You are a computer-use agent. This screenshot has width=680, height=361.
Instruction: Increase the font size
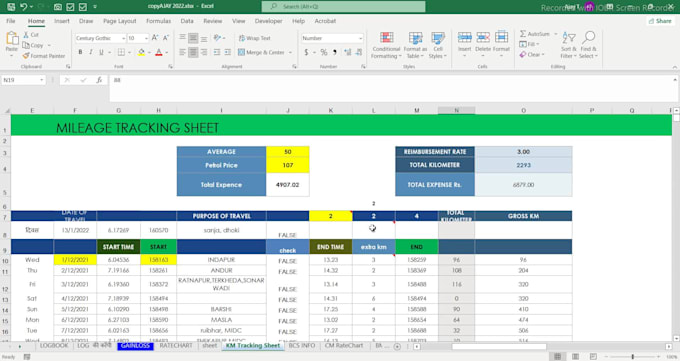click(155, 38)
